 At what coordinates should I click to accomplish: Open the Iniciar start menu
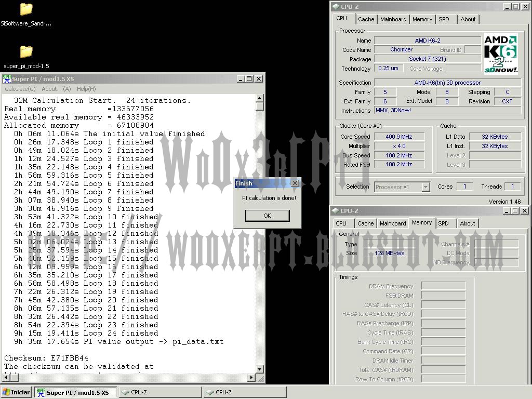[x=16, y=392]
